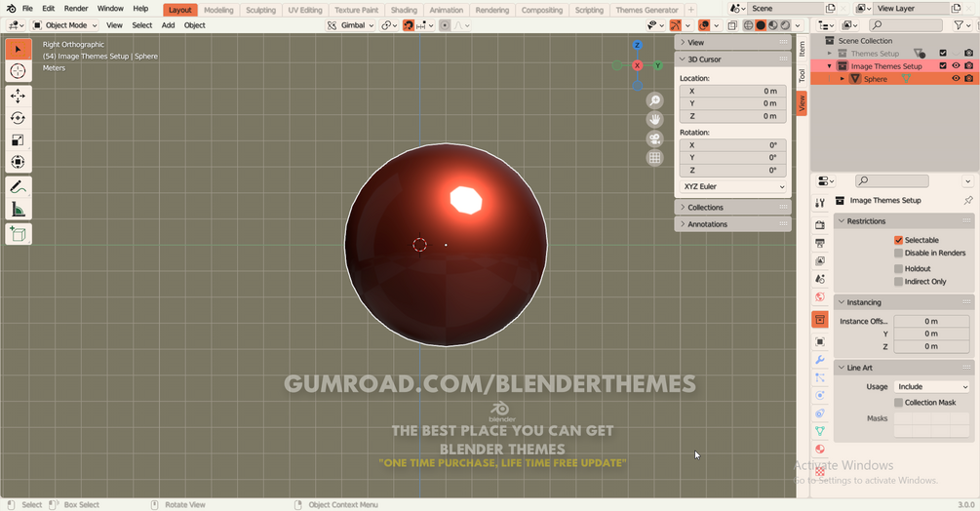
Task: Toggle X-ray display in viewport header
Action: (x=732, y=25)
